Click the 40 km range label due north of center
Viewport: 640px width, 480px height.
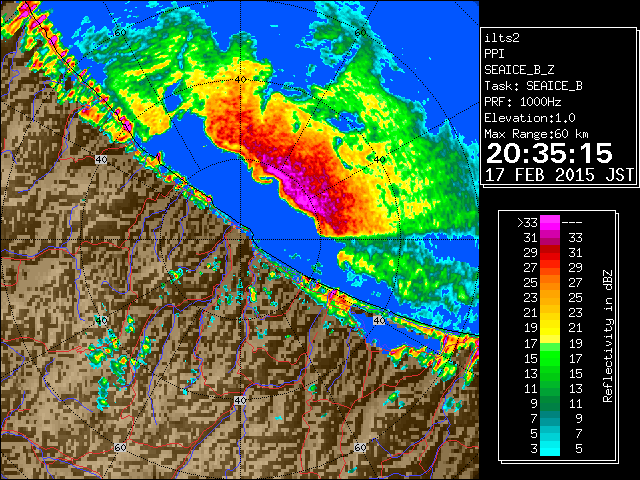240,80
